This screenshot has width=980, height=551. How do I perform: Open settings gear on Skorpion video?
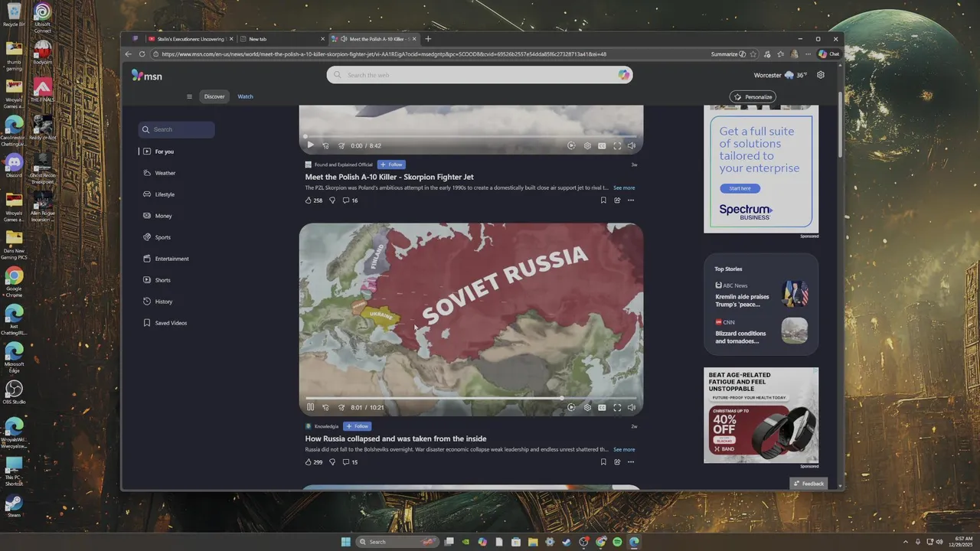[587, 145]
